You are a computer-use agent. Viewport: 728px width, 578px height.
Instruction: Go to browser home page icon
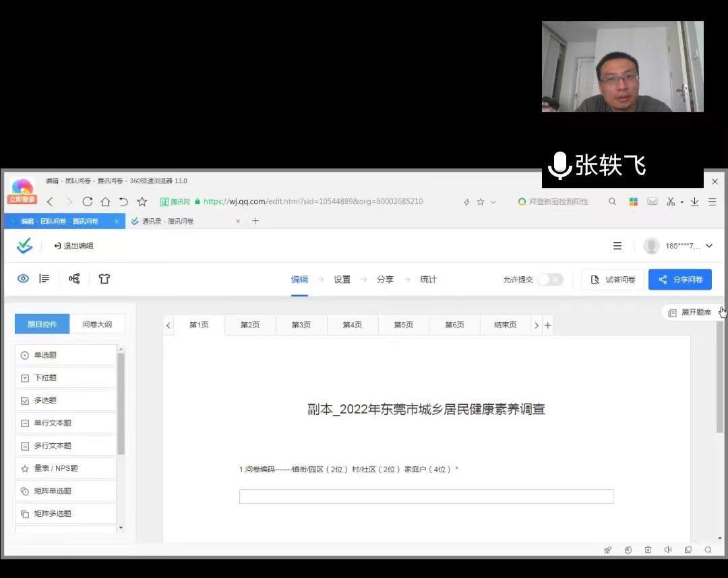(105, 201)
